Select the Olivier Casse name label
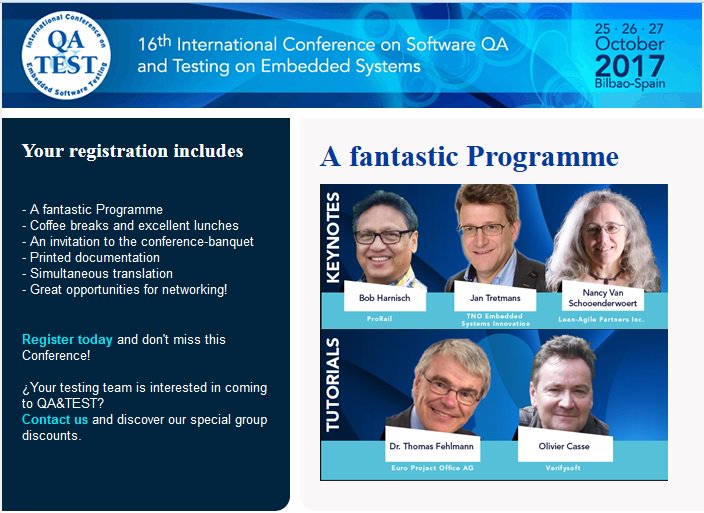The height and width of the screenshot is (513, 704). click(564, 446)
